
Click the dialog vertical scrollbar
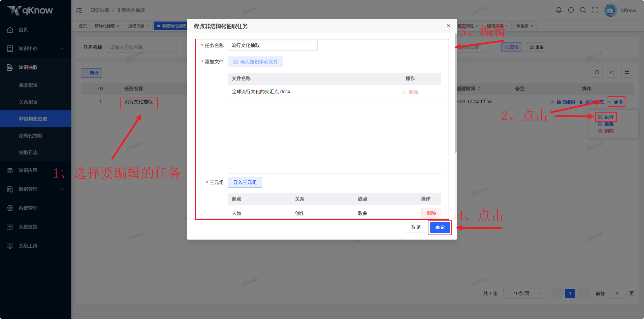[455, 93]
